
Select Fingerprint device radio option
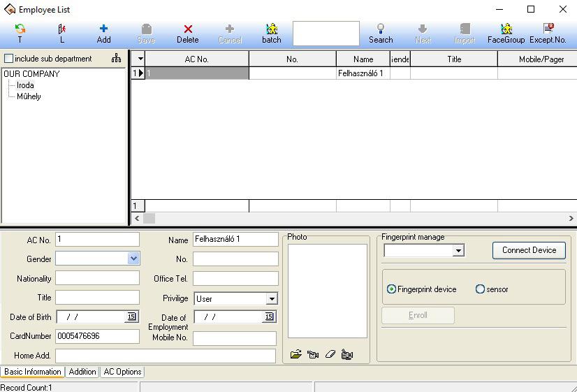click(391, 289)
